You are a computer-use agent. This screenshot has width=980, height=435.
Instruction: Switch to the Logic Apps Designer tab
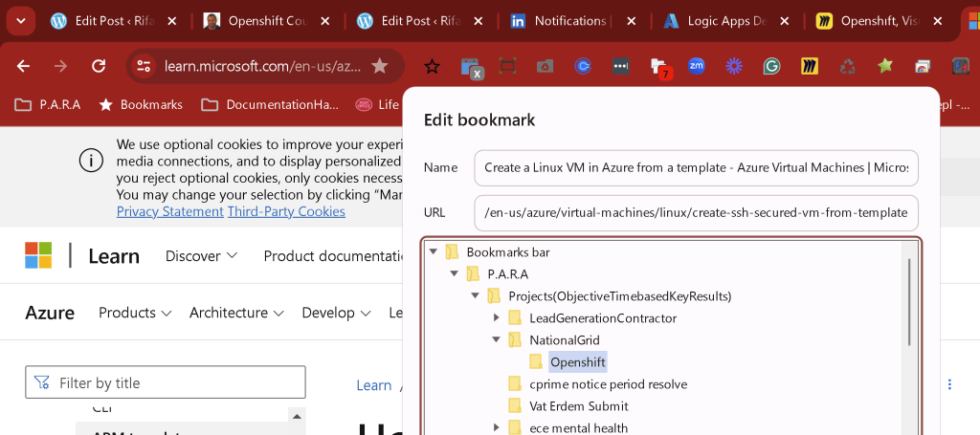pyautogui.click(x=727, y=21)
